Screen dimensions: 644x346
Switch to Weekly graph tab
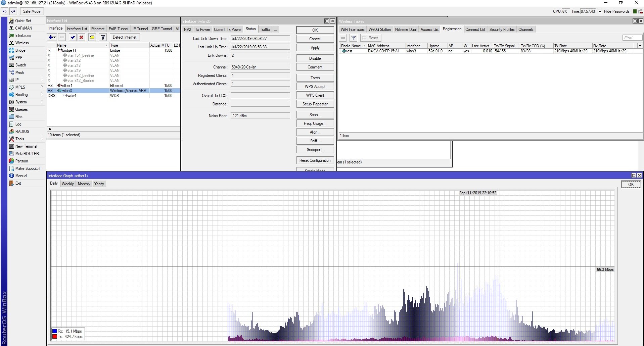coord(67,184)
